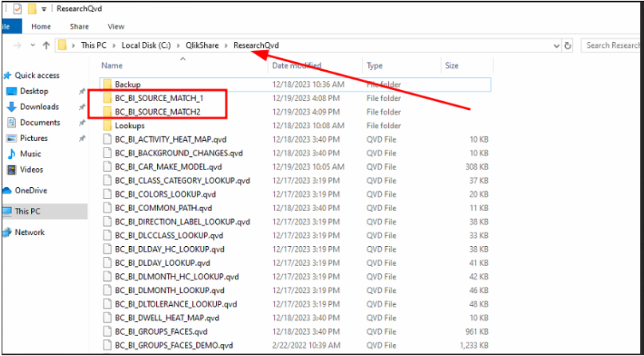Open the Quick Access Toolbar dropdown arrow
This screenshot has height=356, width=644.
pyautogui.click(x=44, y=10)
